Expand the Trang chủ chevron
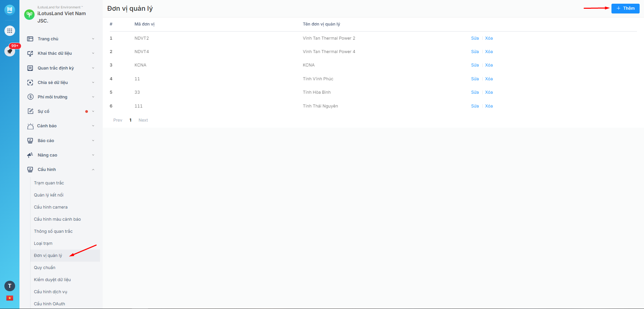Image resolution: width=644 pixels, height=309 pixels. [93, 39]
